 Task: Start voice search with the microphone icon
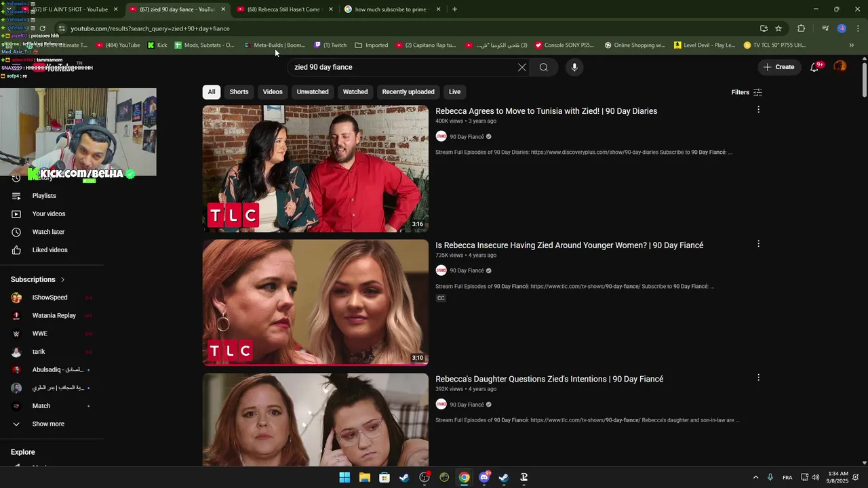tap(574, 67)
